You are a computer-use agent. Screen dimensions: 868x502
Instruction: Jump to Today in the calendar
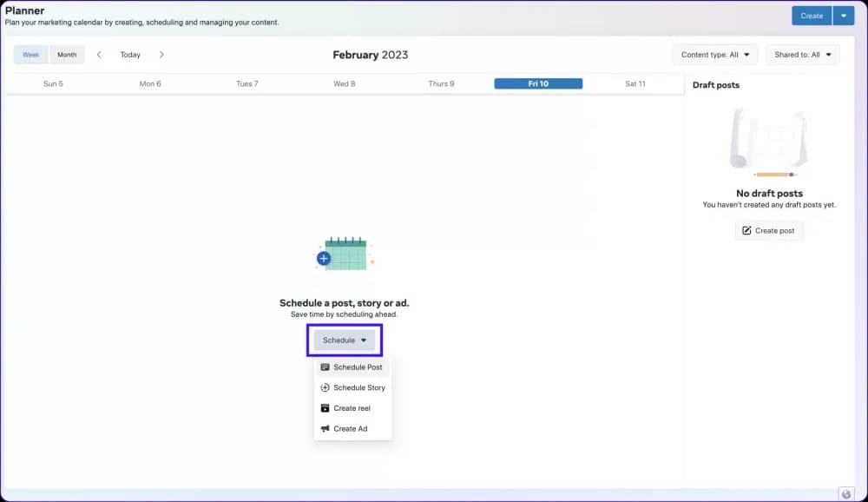pos(130,55)
